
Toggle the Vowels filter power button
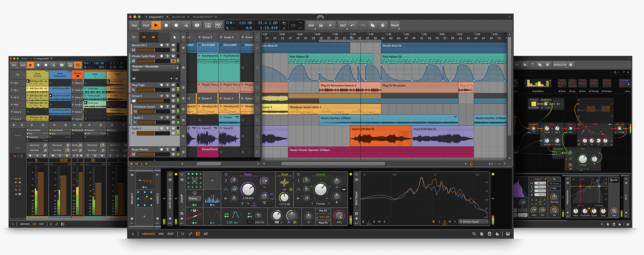coord(298,174)
